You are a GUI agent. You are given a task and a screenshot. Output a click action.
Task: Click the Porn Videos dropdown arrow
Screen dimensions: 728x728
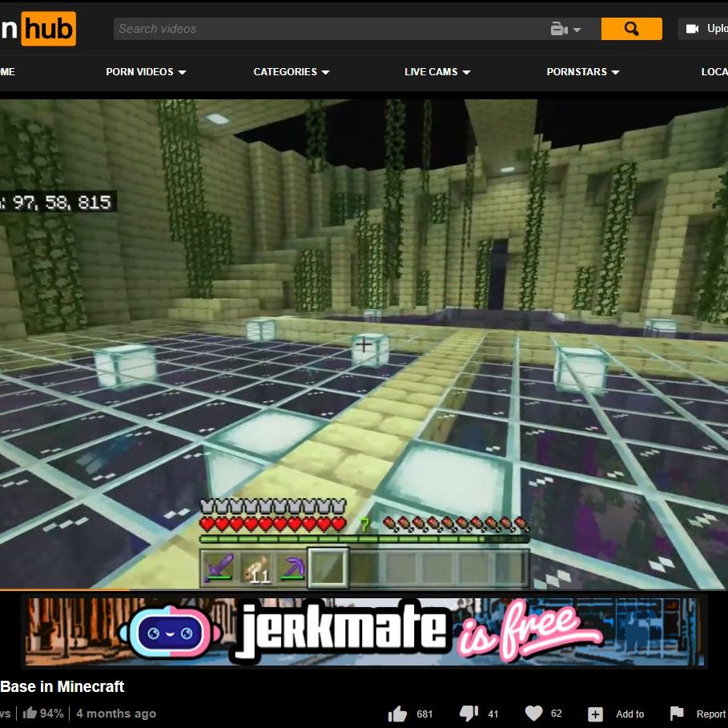click(182, 72)
